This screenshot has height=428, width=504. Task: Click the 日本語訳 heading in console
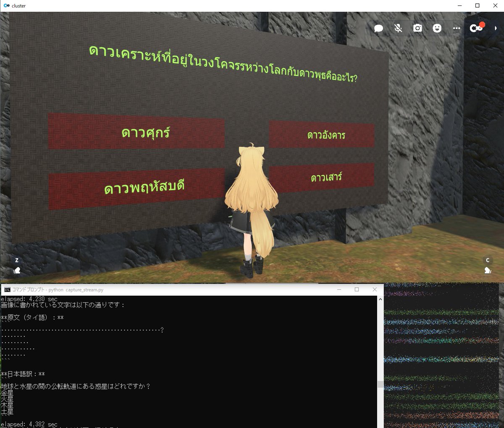tap(23, 374)
